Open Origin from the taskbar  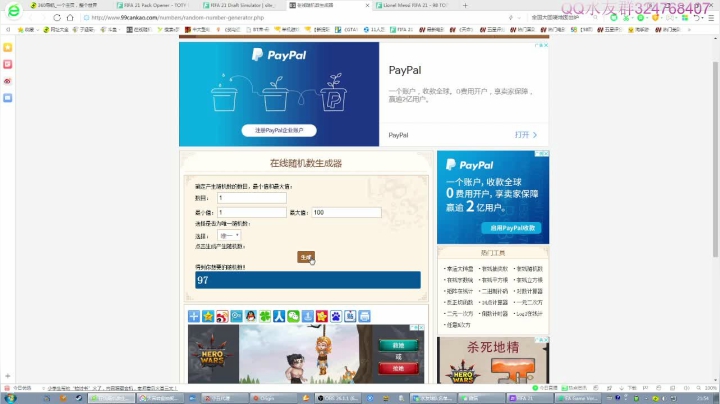coord(273,398)
